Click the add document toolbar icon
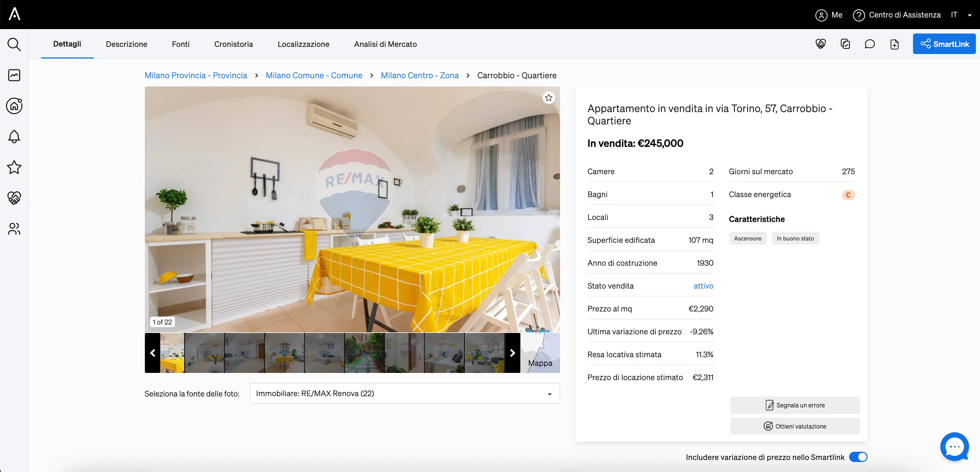The height and width of the screenshot is (472, 980). click(x=894, y=44)
